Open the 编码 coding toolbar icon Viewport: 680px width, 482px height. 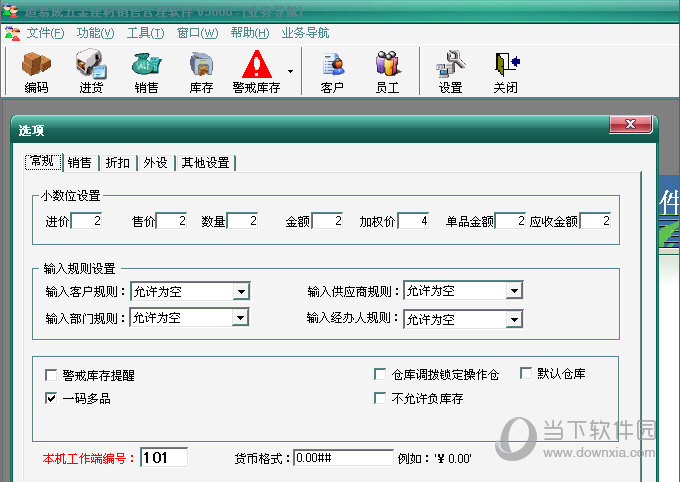(36, 72)
